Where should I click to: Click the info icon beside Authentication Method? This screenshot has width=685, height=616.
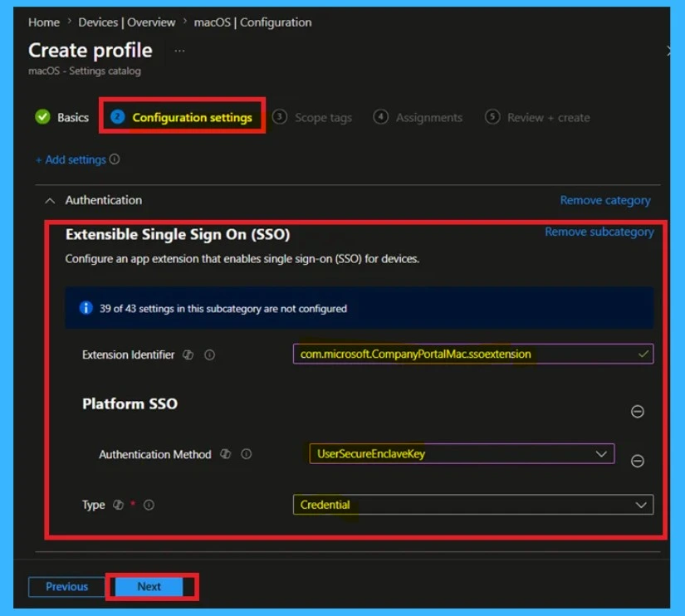[x=247, y=454]
